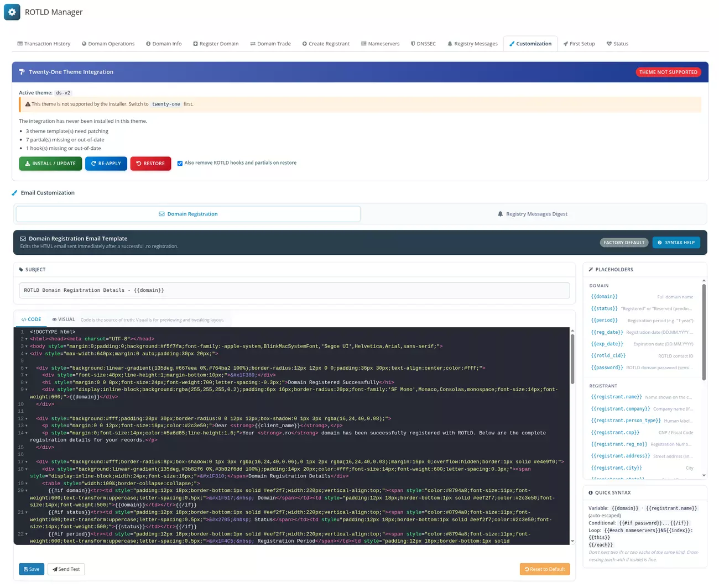Insert the {{registrant.address}} placeholder
Screen dimensions: 719x588
pyautogui.click(x=621, y=456)
